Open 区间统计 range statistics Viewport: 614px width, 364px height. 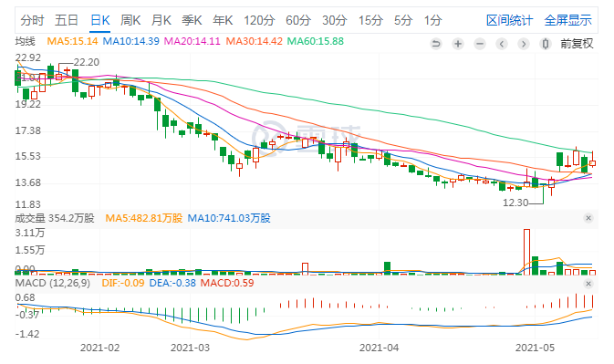tap(509, 20)
